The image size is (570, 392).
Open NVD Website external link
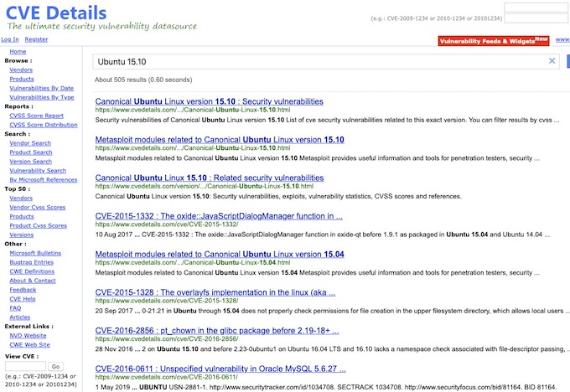tap(28, 335)
